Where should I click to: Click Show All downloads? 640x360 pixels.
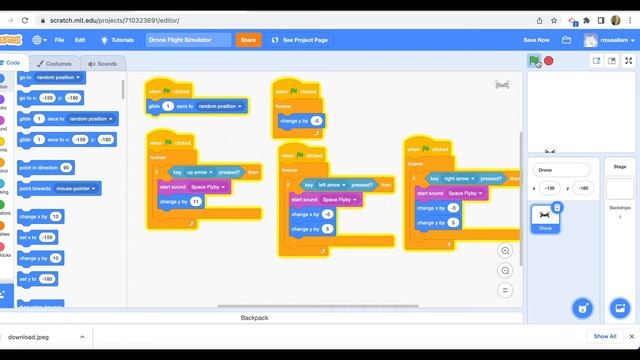[x=604, y=336]
